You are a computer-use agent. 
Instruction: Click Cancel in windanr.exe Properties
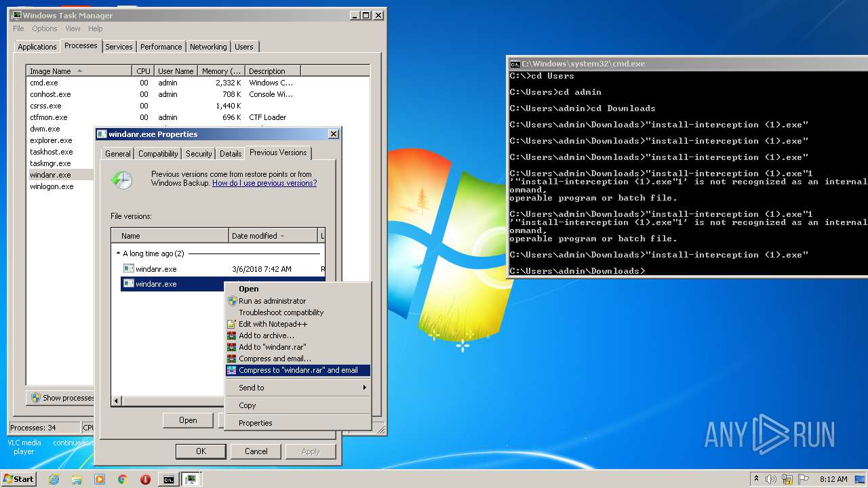point(256,451)
